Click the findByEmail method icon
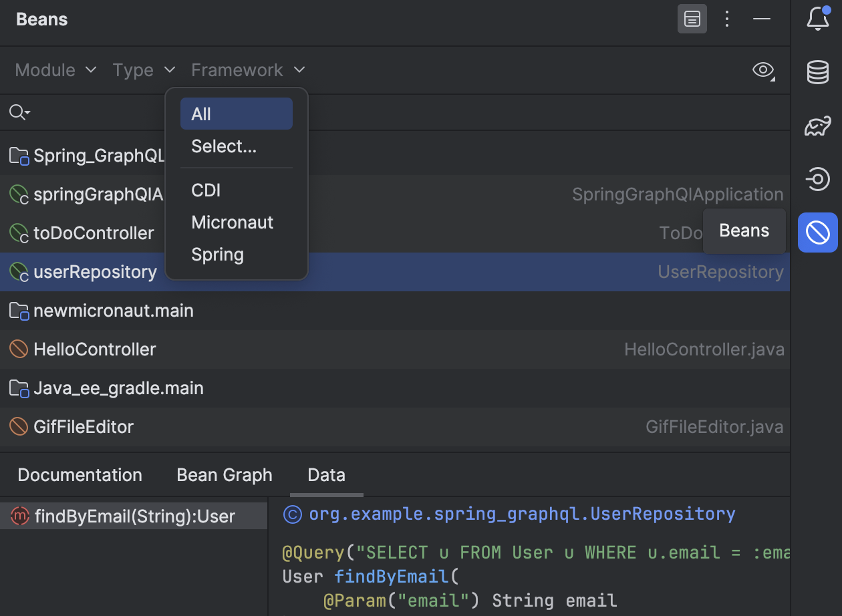Screen dimensions: 842x616 (17, 515)
